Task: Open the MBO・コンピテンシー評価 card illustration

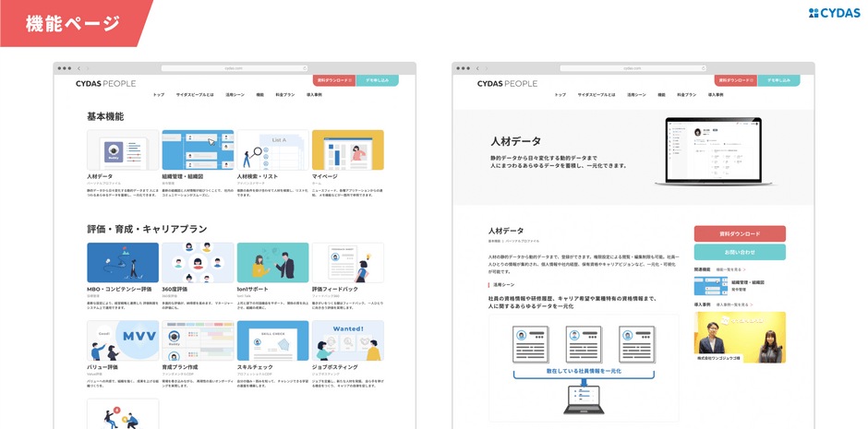Action: 123,263
